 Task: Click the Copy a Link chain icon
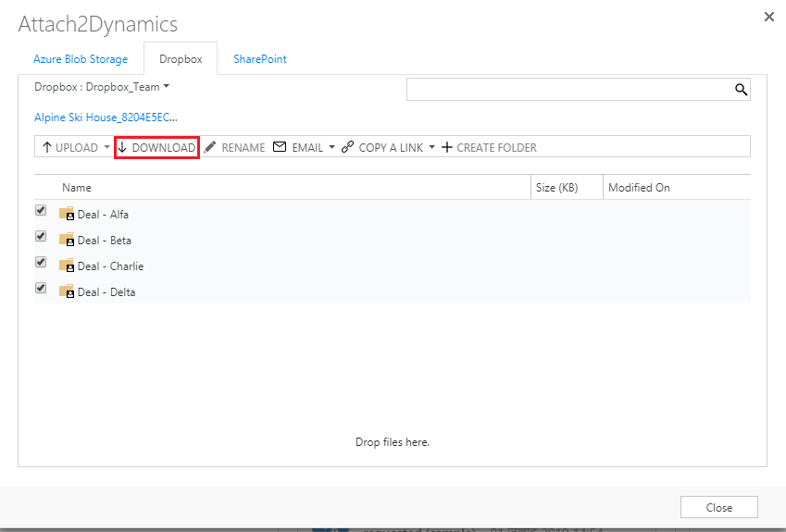(347, 147)
